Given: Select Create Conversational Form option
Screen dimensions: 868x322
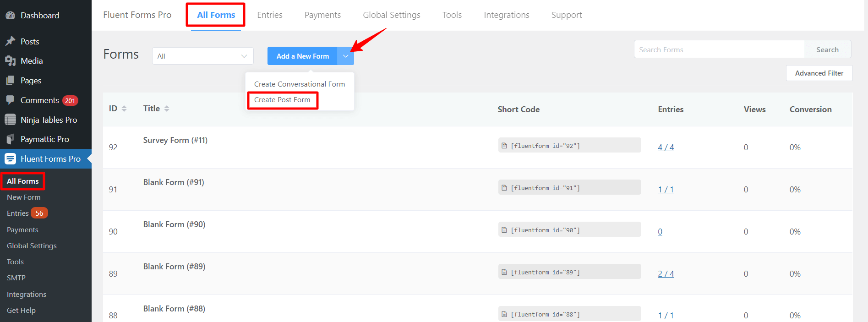Looking at the screenshot, I should tap(300, 84).
